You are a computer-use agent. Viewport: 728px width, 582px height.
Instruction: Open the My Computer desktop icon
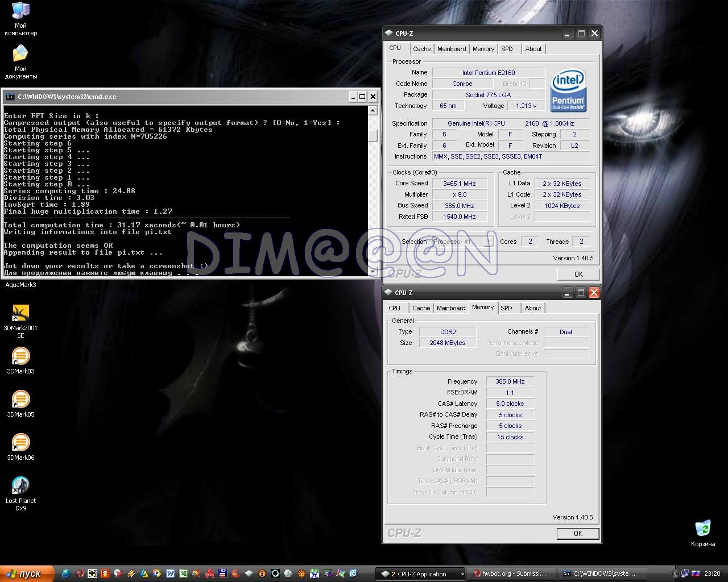[x=20, y=19]
